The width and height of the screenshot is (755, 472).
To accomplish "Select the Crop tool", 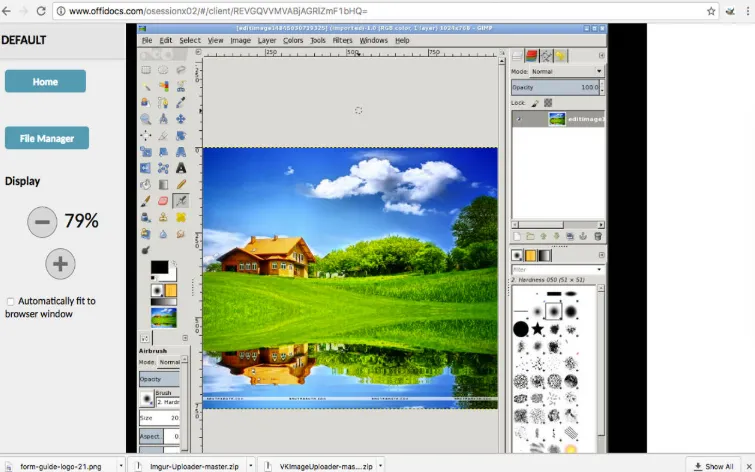I will point(163,136).
